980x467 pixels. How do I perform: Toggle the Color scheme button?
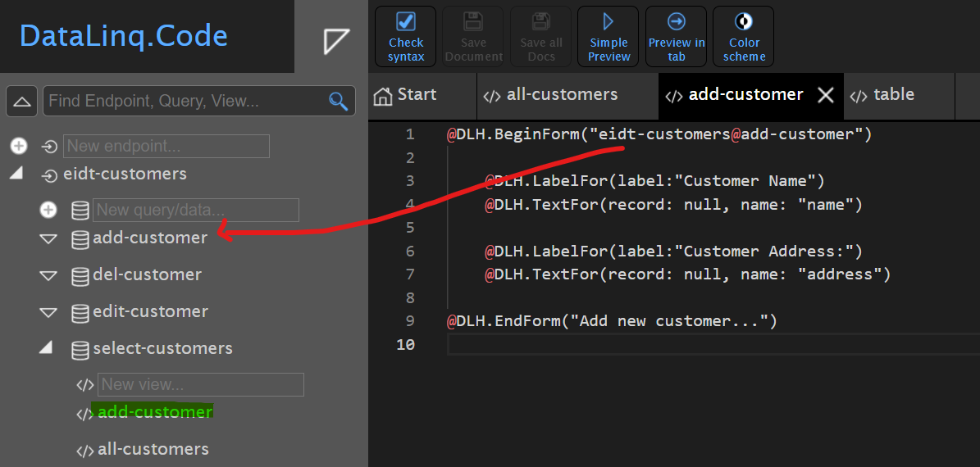coord(744,37)
